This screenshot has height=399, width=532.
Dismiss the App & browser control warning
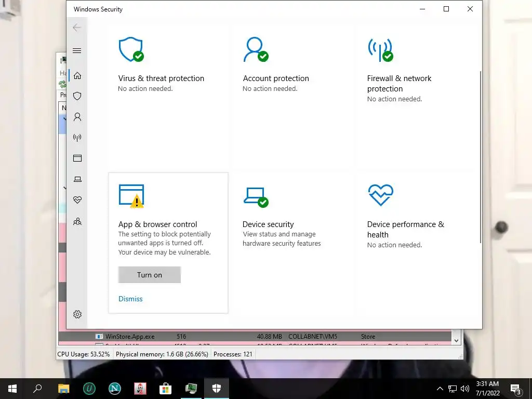[x=130, y=299]
